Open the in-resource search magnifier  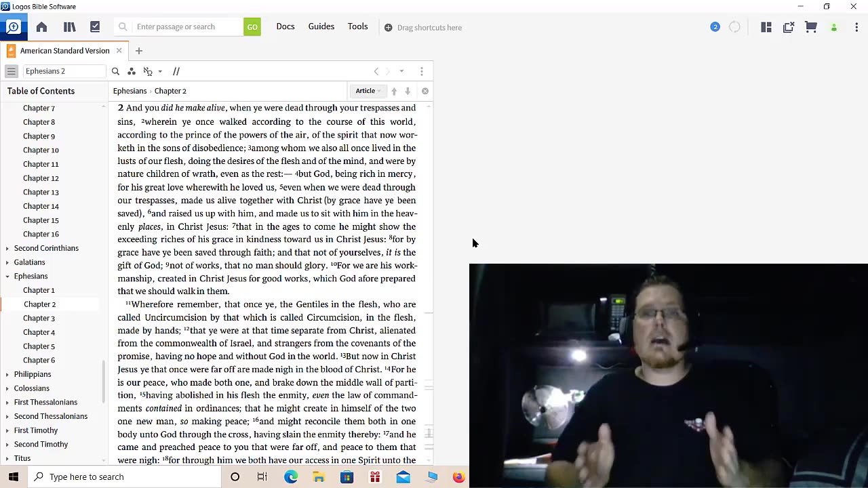click(x=115, y=71)
